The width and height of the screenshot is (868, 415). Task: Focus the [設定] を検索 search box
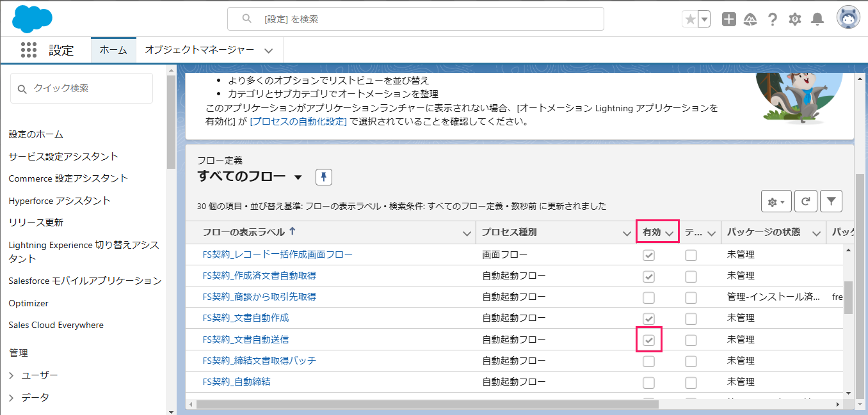(415, 19)
